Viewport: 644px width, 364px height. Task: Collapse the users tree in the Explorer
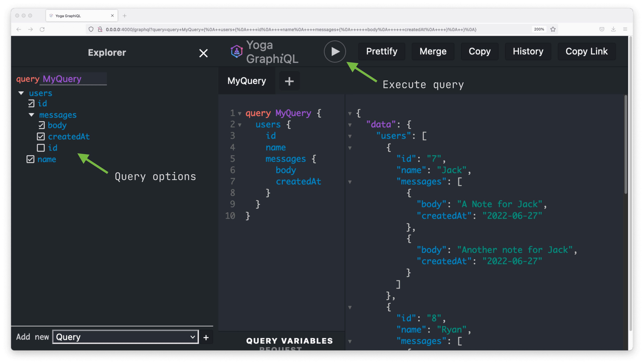[x=21, y=93]
